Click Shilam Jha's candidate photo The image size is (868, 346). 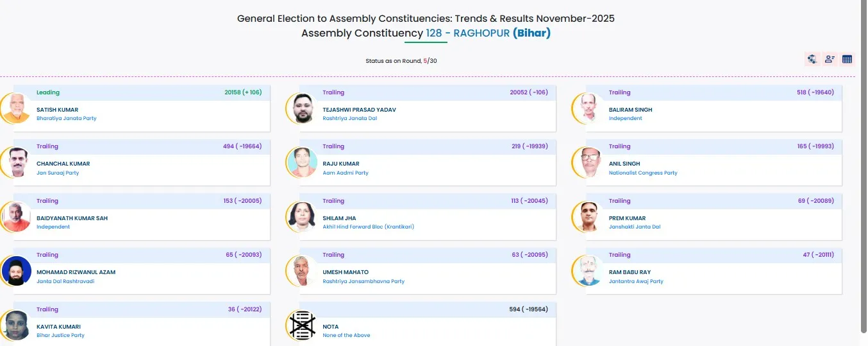(x=303, y=217)
